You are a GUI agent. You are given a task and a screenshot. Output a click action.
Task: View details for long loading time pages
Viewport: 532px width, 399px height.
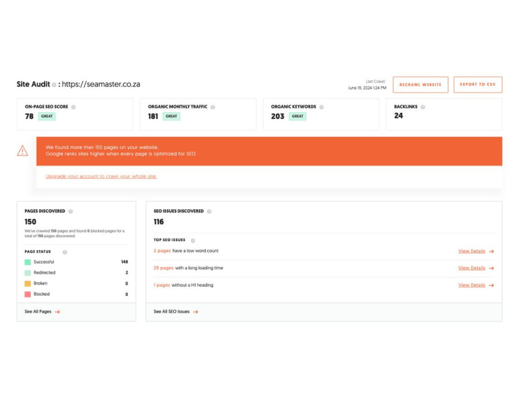coord(471,268)
